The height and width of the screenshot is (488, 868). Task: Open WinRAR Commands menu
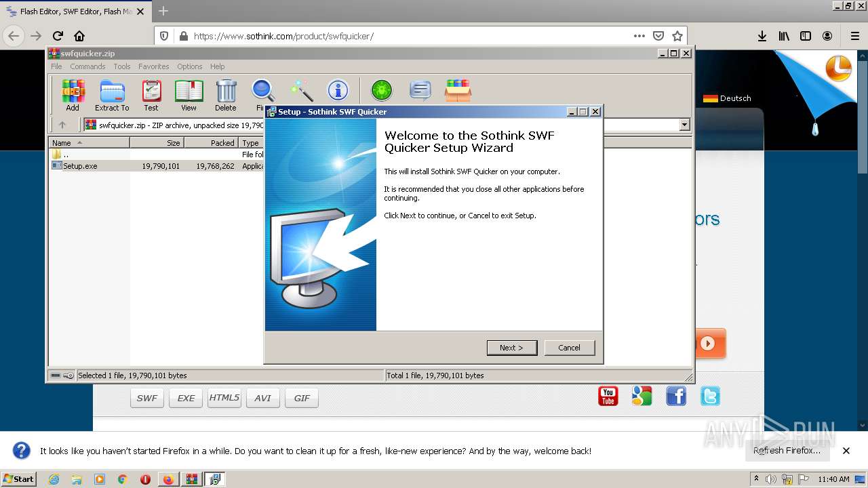coord(87,66)
